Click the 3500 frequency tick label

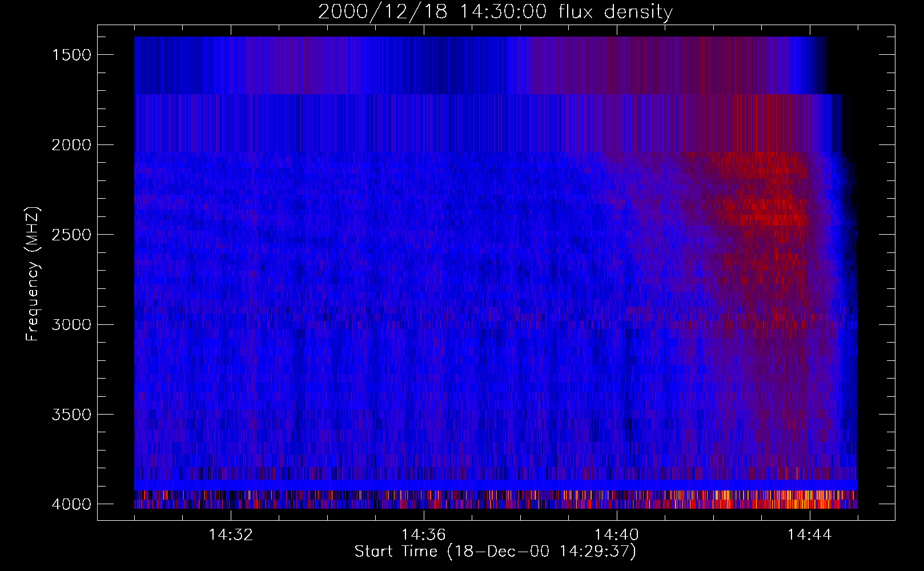tap(71, 415)
